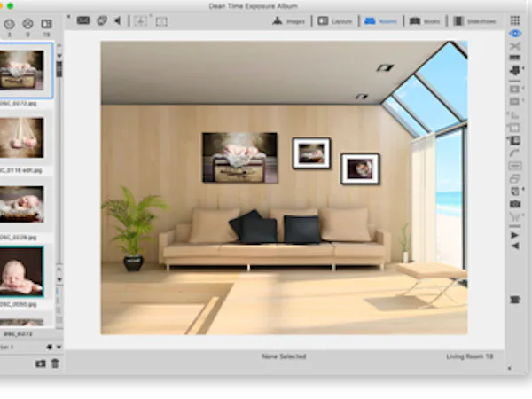Image resolution: width=532 pixels, height=399 pixels.
Task: Click the add images icon at bottom left
Action: [x=41, y=364]
